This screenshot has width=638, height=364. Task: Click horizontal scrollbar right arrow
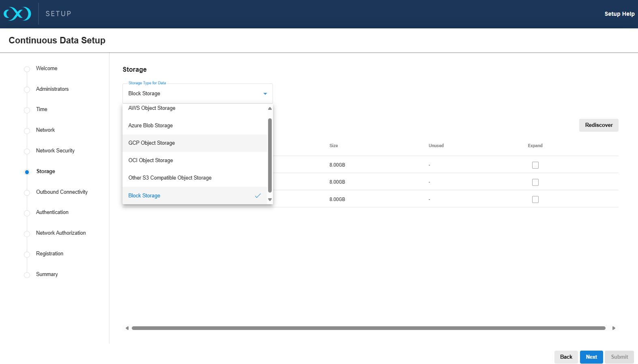tap(614, 328)
